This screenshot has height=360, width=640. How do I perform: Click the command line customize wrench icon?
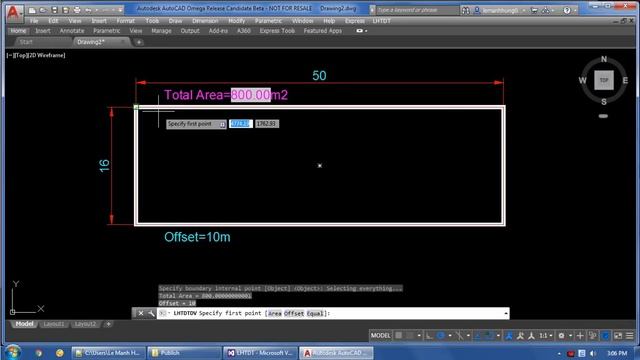click(x=151, y=313)
